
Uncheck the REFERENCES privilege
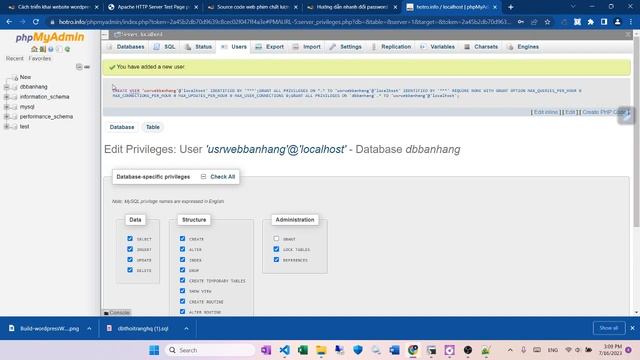point(276,260)
